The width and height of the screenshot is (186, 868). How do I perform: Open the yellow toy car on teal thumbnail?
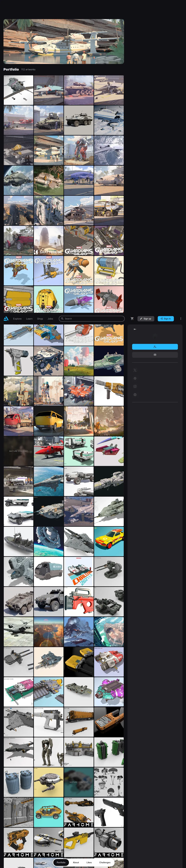pos(109,541)
